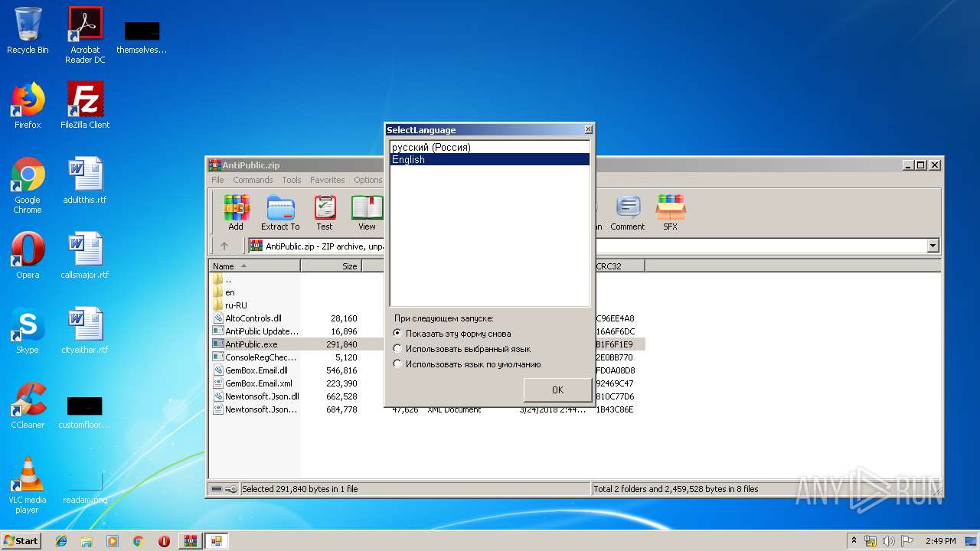980x551 pixels.
Task: Open the Options menu
Action: tap(367, 180)
